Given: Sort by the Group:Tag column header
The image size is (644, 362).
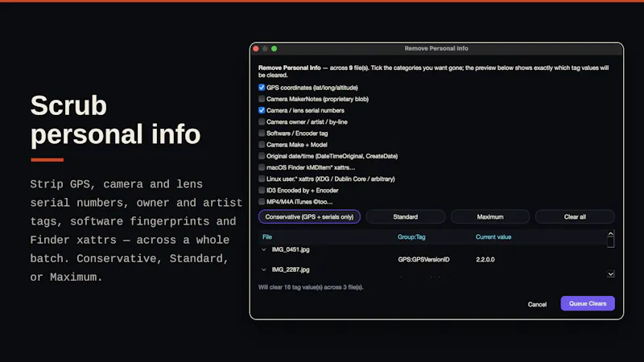Looking at the screenshot, I should click(x=411, y=237).
